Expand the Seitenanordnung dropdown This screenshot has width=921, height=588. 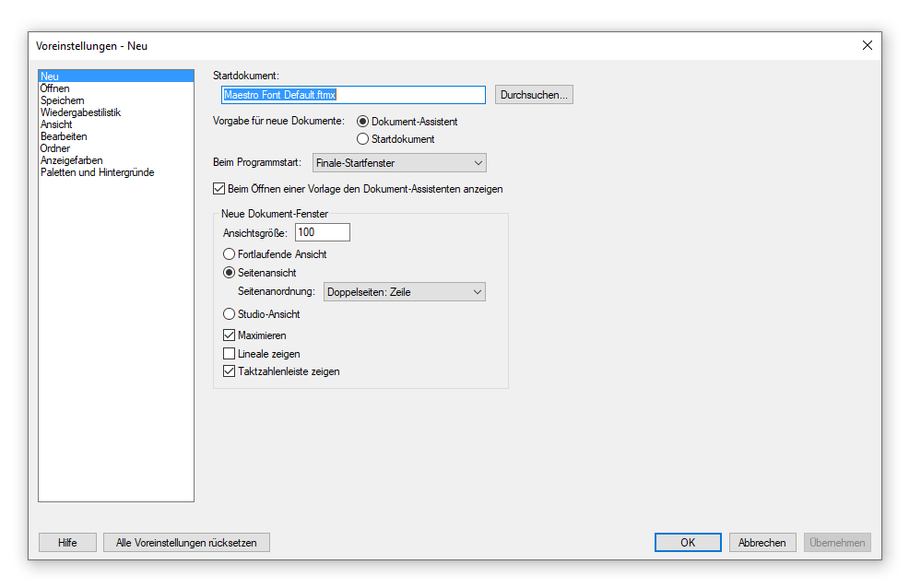coord(405,292)
